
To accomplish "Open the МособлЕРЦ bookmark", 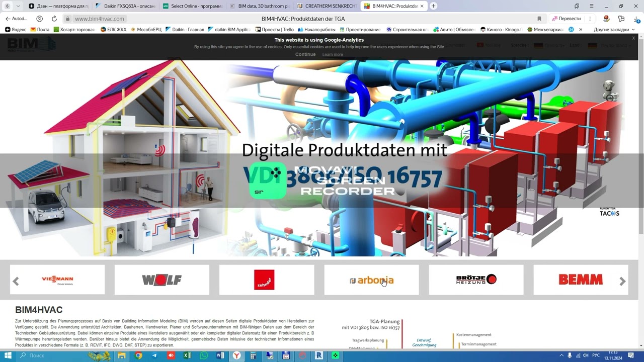I will tap(146, 30).
